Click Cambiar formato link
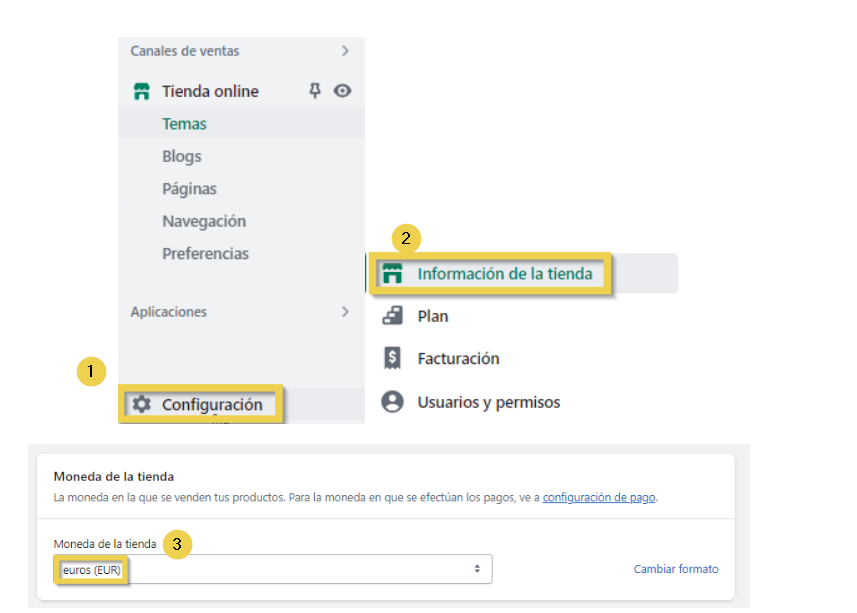Screen dimensions: 857x613 (676, 569)
